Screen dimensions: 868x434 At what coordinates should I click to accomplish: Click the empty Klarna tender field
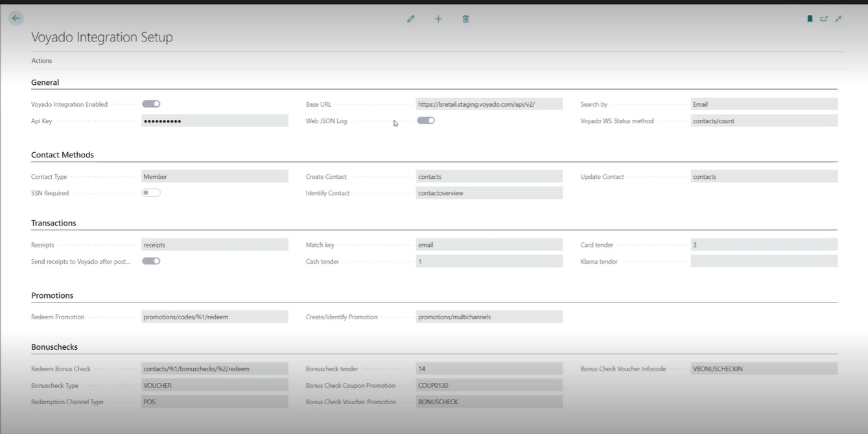(x=764, y=262)
